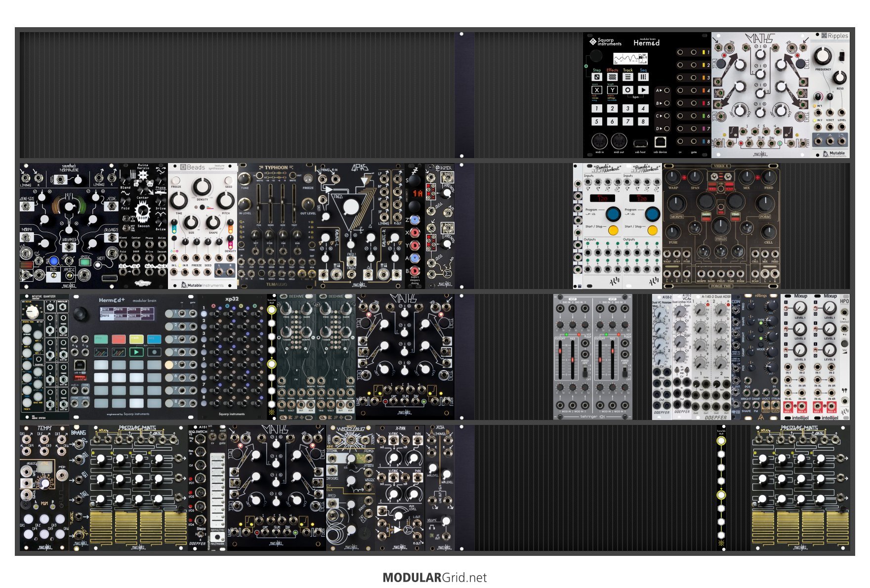Hit the X zoom button on Hermod
The width and height of the screenshot is (870, 588).
597,90
